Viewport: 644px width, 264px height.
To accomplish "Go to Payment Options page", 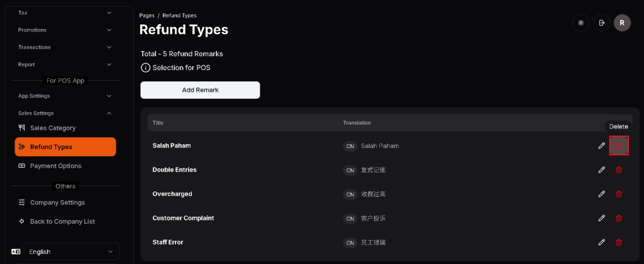I will click(55, 166).
